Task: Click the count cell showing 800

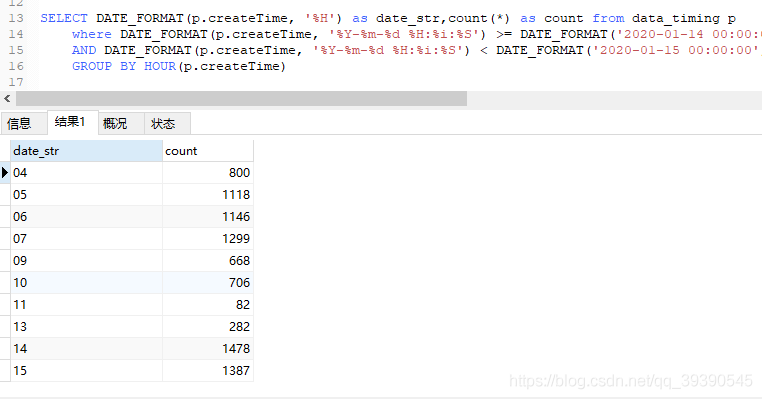Action: pos(208,173)
